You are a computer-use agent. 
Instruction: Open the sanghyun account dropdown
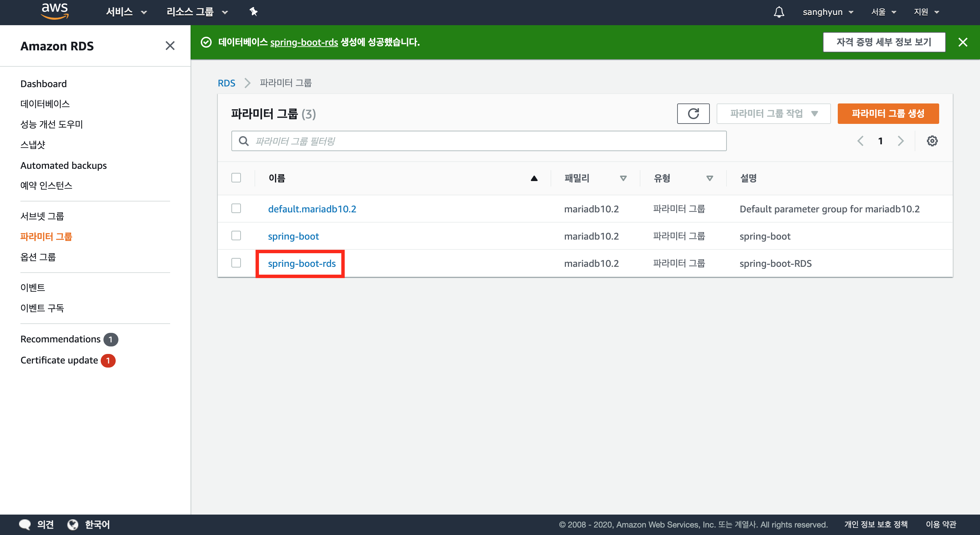828,12
